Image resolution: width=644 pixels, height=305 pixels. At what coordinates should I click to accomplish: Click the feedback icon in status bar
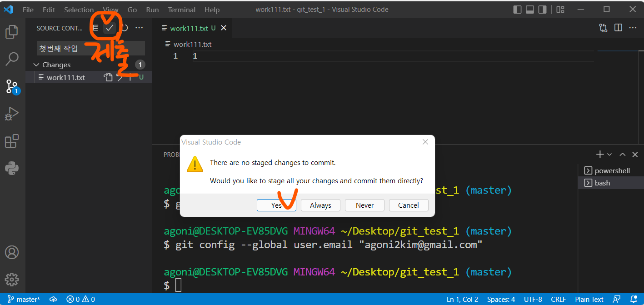[x=616, y=299]
